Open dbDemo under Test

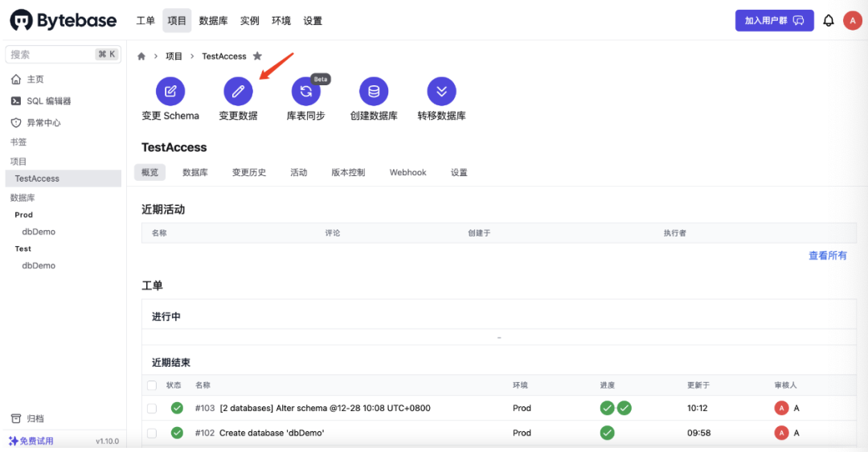(39, 265)
